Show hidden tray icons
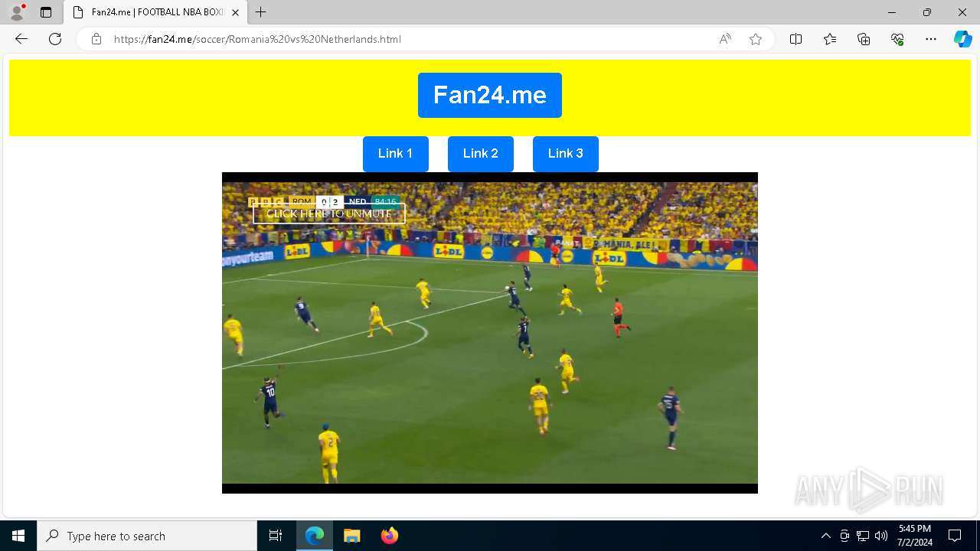 pos(825,536)
